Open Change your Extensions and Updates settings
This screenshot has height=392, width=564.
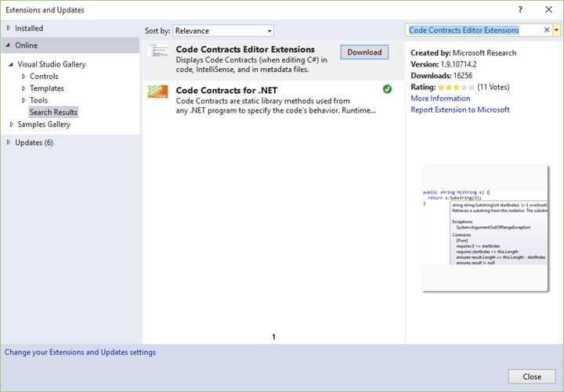80,352
